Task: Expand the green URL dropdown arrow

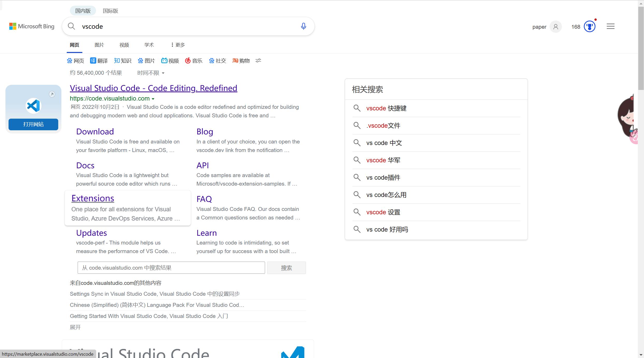Action: pos(153,99)
